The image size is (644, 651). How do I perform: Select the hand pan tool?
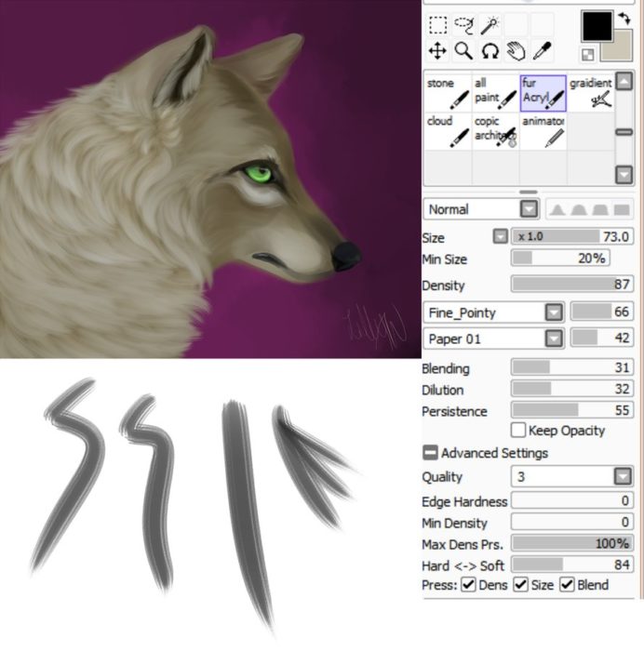point(517,51)
